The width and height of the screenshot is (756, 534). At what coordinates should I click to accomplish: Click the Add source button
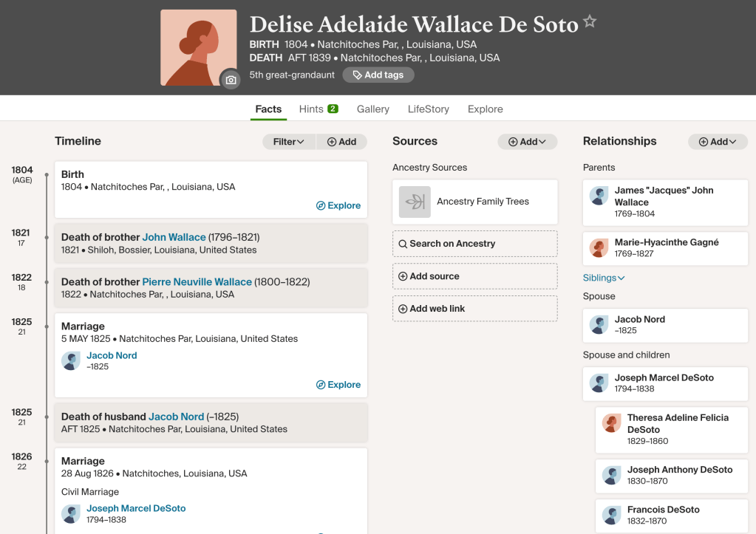pos(474,276)
